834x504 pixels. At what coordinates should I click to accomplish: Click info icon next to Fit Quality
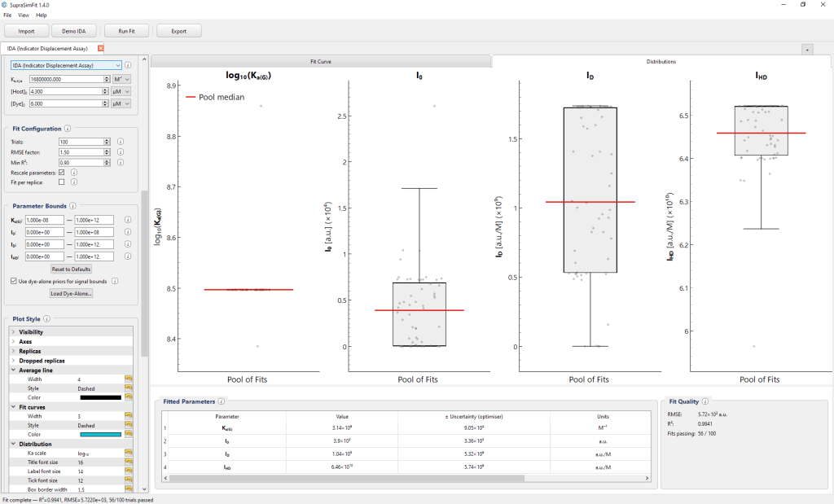pos(705,401)
